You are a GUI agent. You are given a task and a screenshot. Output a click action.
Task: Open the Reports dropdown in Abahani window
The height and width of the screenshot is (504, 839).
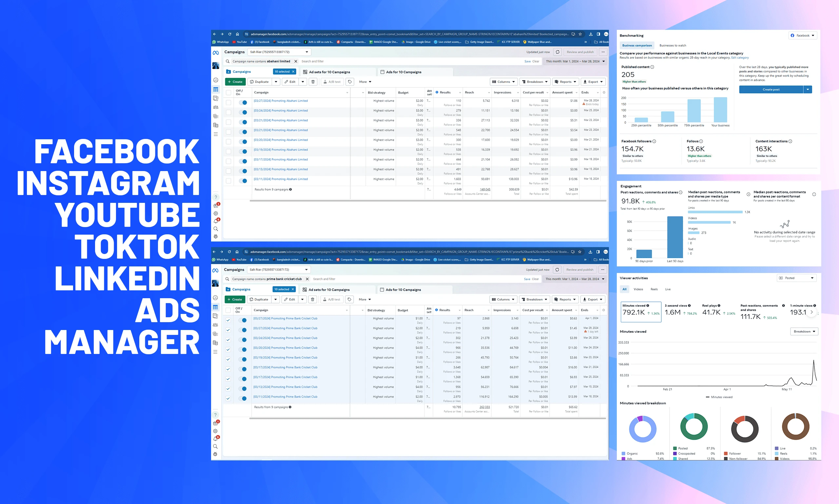(x=566, y=82)
